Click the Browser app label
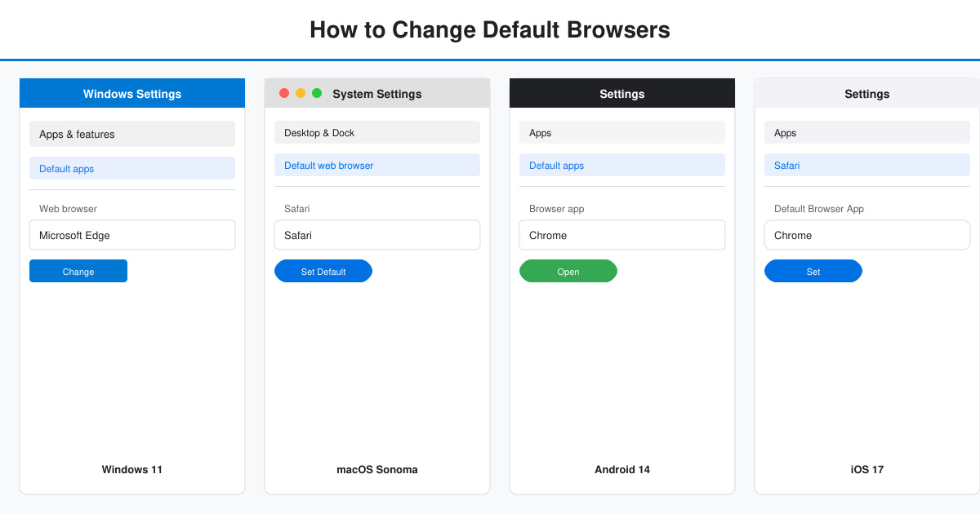The image size is (980, 514). pos(557,209)
